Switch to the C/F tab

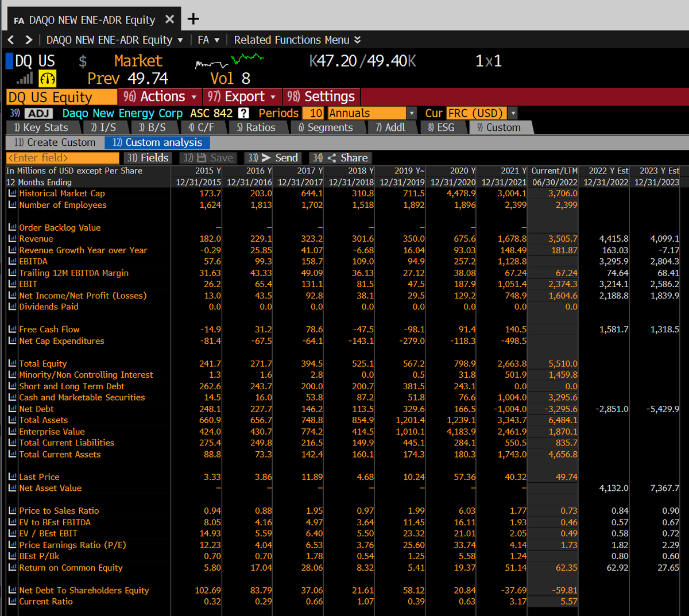pos(202,127)
